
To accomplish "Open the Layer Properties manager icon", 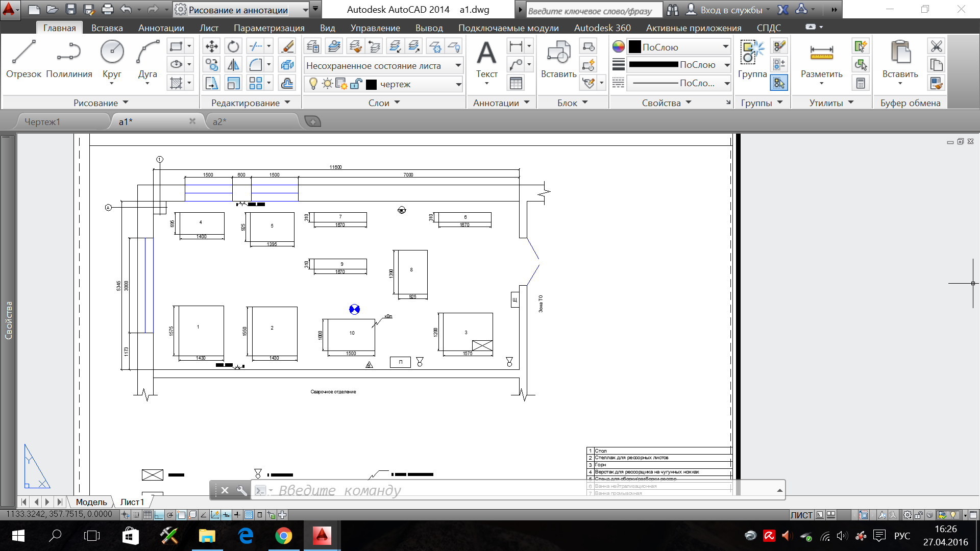I will pos(313,46).
